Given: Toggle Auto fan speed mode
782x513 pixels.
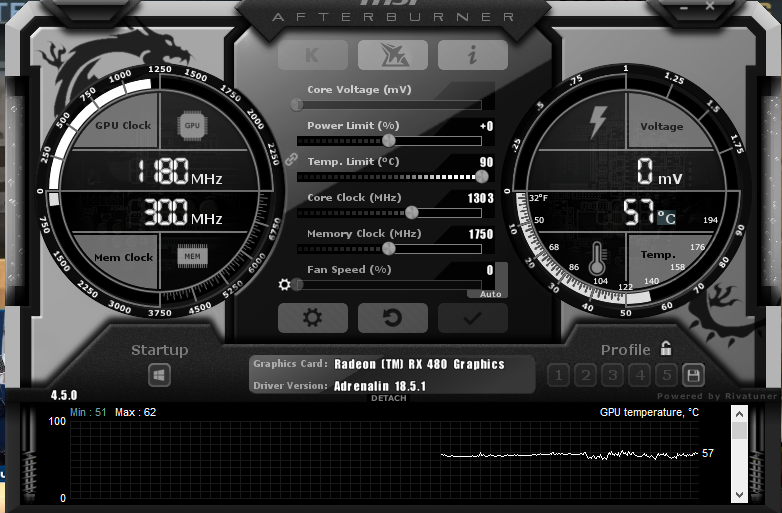Looking at the screenshot, I should point(491,294).
